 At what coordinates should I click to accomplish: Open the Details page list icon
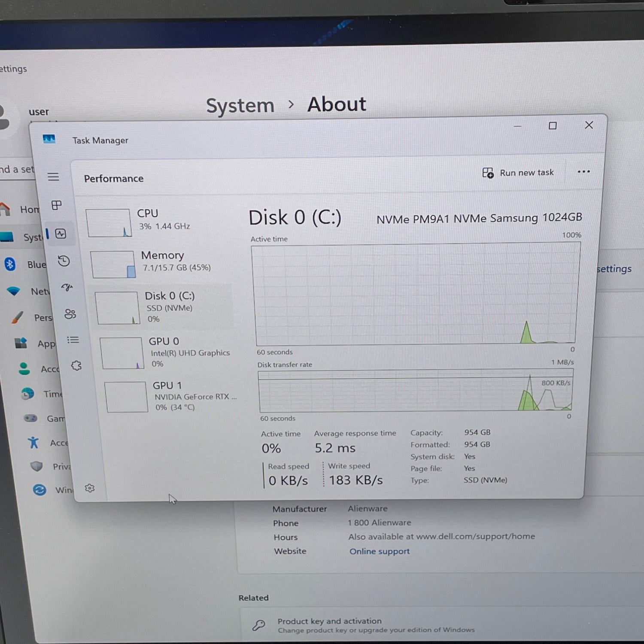click(73, 340)
